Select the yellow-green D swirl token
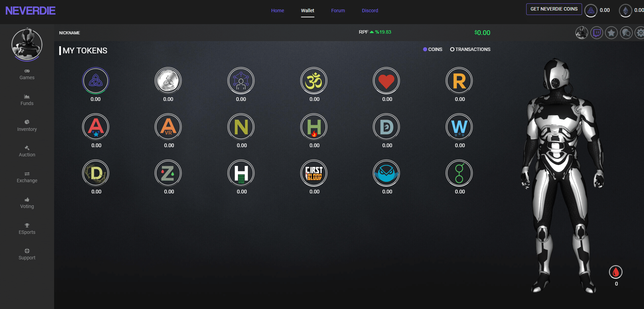 coord(96,173)
